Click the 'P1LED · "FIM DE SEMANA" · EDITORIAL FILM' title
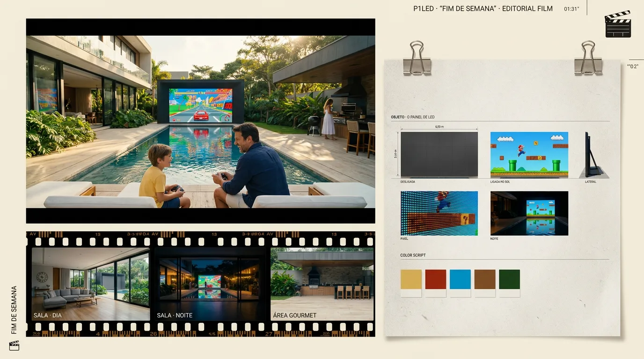The height and width of the screenshot is (359, 644). coord(483,8)
